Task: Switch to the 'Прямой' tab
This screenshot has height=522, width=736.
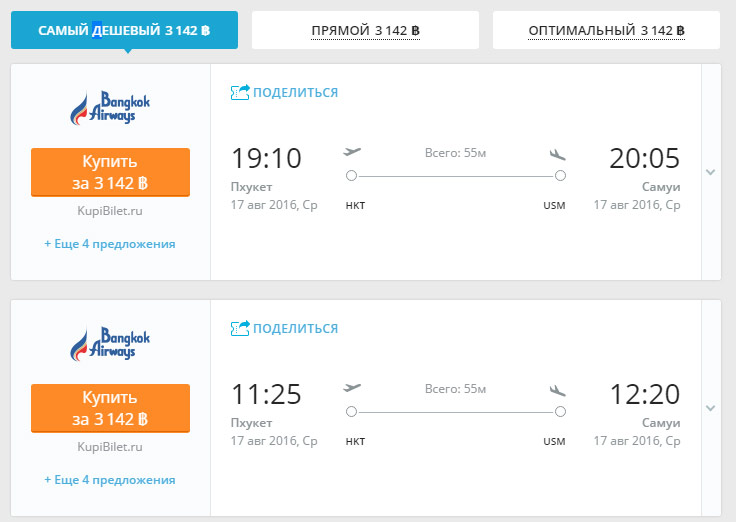Action: click(365, 31)
